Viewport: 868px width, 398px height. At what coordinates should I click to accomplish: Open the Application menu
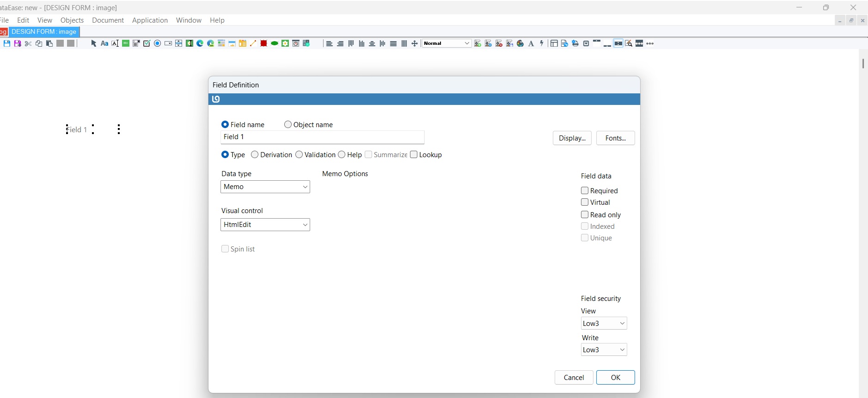coord(150,20)
